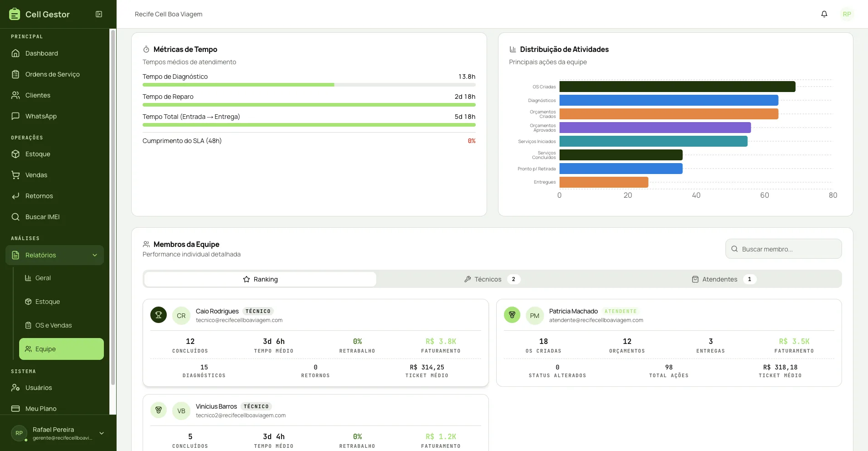Screen dimensions: 868x451
Task: Click the VB avatar of Vinícius Barros
Action: pos(181,411)
